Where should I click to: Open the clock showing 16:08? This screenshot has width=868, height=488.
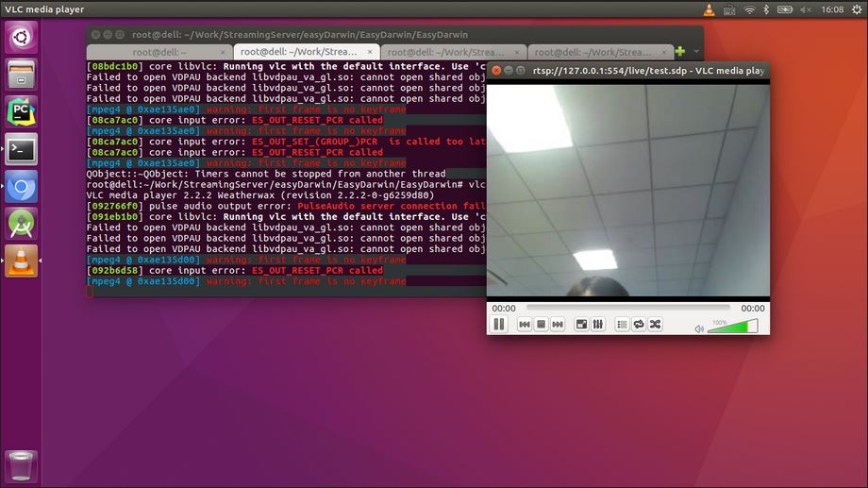click(x=832, y=9)
